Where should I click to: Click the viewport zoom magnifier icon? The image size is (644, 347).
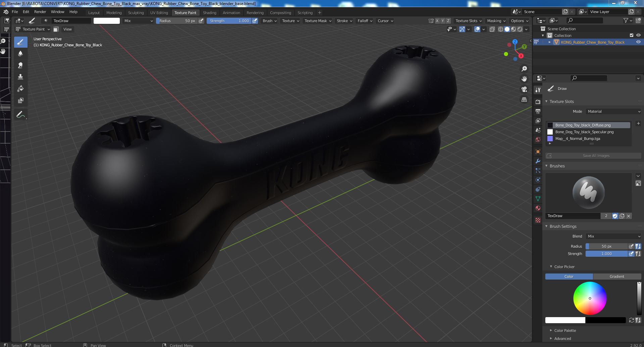[524, 69]
